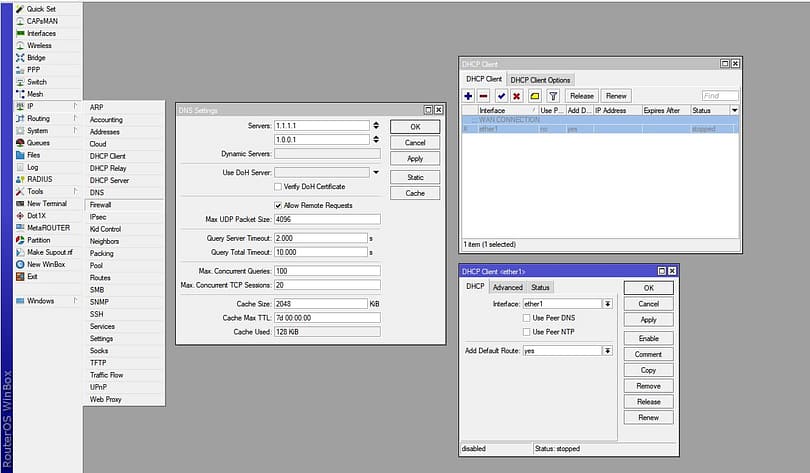
Task: Click the Quick Set sidebar icon
Action: click(x=20, y=9)
